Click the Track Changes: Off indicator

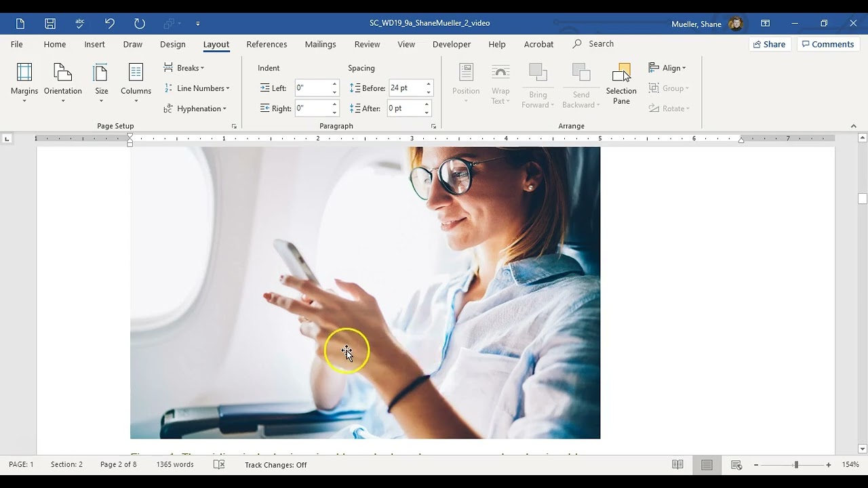tap(276, 465)
